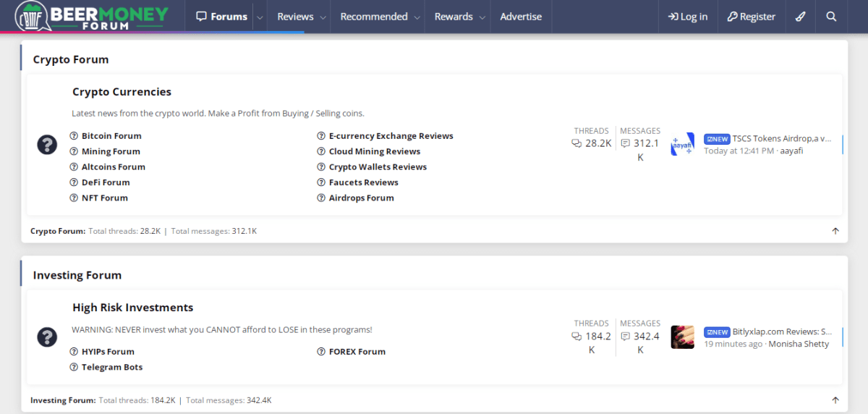The height and width of the screenshot is (414, 868).
Task: Click the Register button
Action: 751,17
